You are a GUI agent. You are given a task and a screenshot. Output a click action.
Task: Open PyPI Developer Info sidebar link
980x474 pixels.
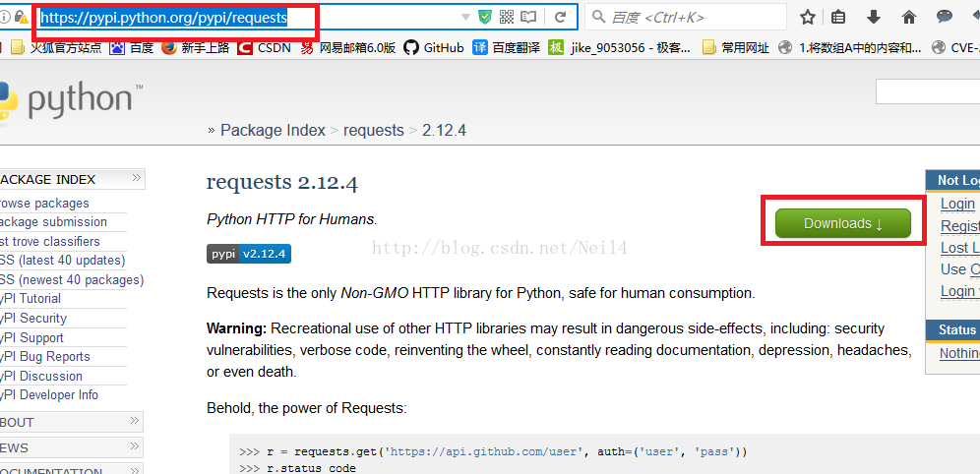[48, 394]
